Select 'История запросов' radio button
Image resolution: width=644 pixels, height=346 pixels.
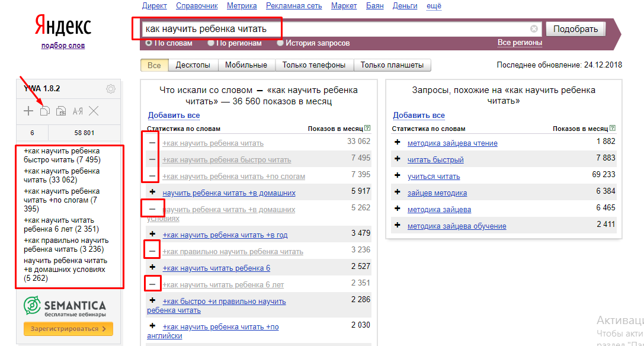point(280,43)
